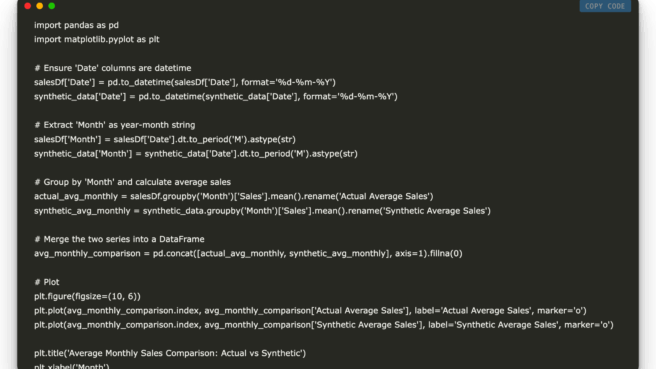
Task: Click the actual_avg_monthly groupby line
Action: tap(234, 196)
